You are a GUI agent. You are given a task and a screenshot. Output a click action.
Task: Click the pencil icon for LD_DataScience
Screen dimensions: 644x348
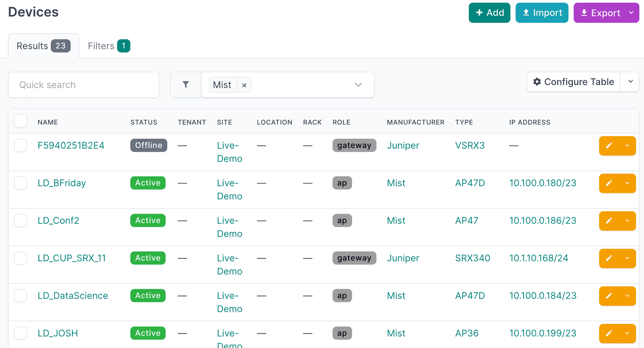(x=609, y=296)
